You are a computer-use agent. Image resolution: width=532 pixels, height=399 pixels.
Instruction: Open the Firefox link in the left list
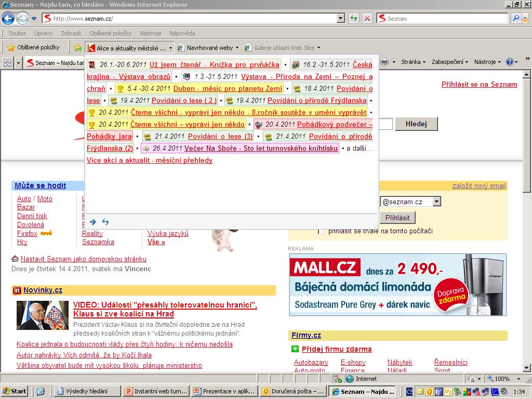pyautogui.click(x=27, y=233)
